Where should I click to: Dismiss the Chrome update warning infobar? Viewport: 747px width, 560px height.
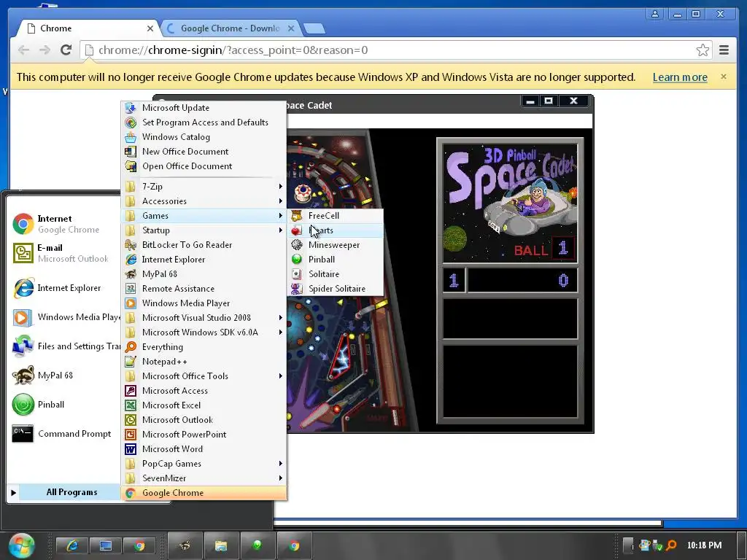pos(724,77)
